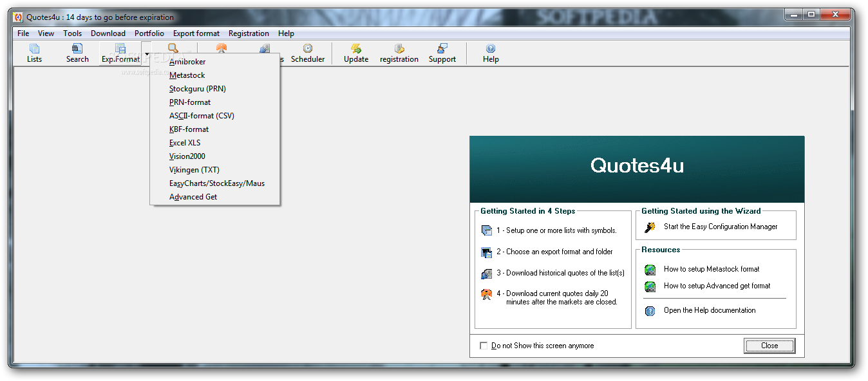Click the step 2 export format icon
The image size is (868, 381).
pyautogui.click(x=487, y=252)
